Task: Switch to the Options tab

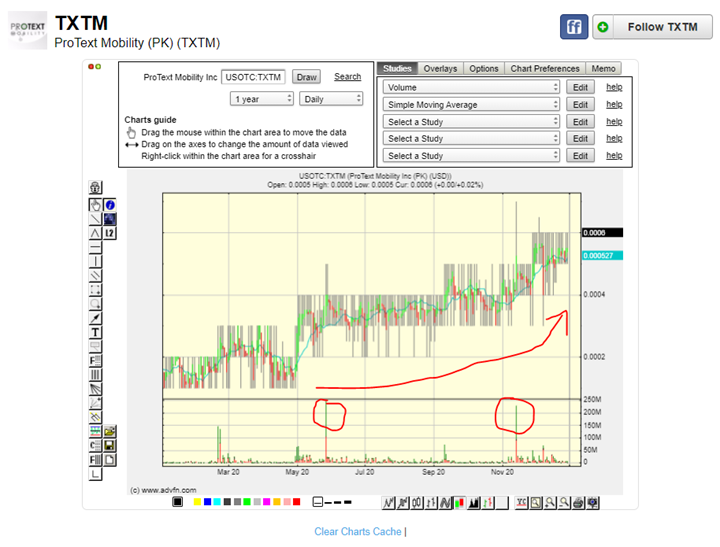Action: coord(484,68)
